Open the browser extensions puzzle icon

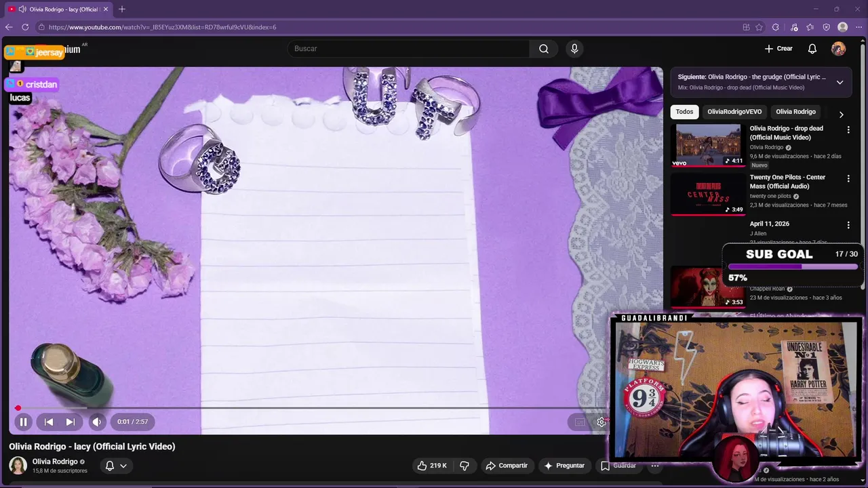coord(776,27)
